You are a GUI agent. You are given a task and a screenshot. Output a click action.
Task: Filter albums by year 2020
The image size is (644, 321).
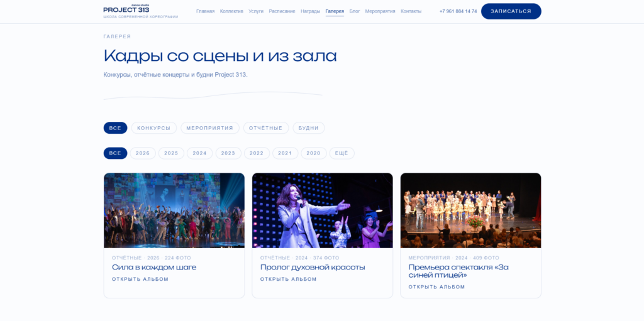coord(313,153)
